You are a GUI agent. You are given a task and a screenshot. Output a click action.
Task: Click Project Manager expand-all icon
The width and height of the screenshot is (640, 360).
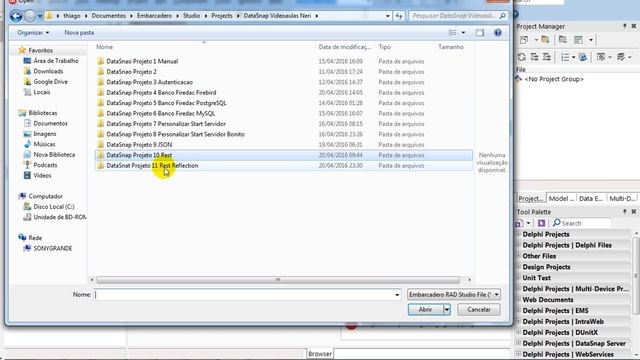click(x=534, y=57)
